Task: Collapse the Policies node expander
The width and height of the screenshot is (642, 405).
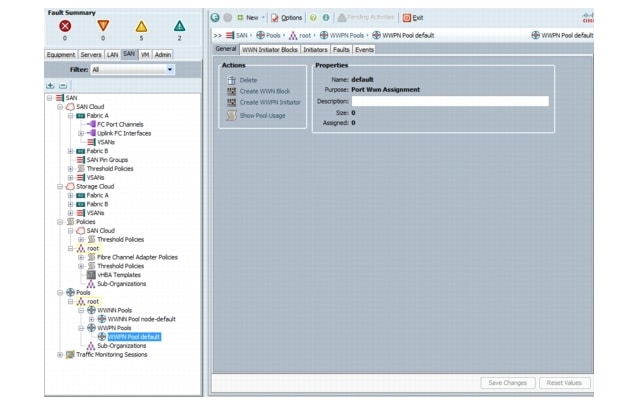Action: coord(60,222)
